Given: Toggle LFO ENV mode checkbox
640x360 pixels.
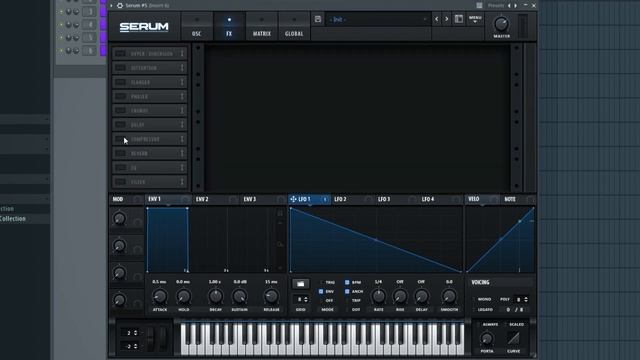Looking at the screenshot, I should pos(321,291).
